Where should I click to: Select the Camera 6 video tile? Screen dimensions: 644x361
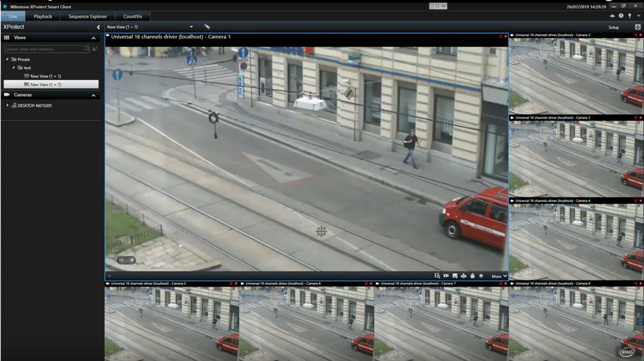pos(307,324)
